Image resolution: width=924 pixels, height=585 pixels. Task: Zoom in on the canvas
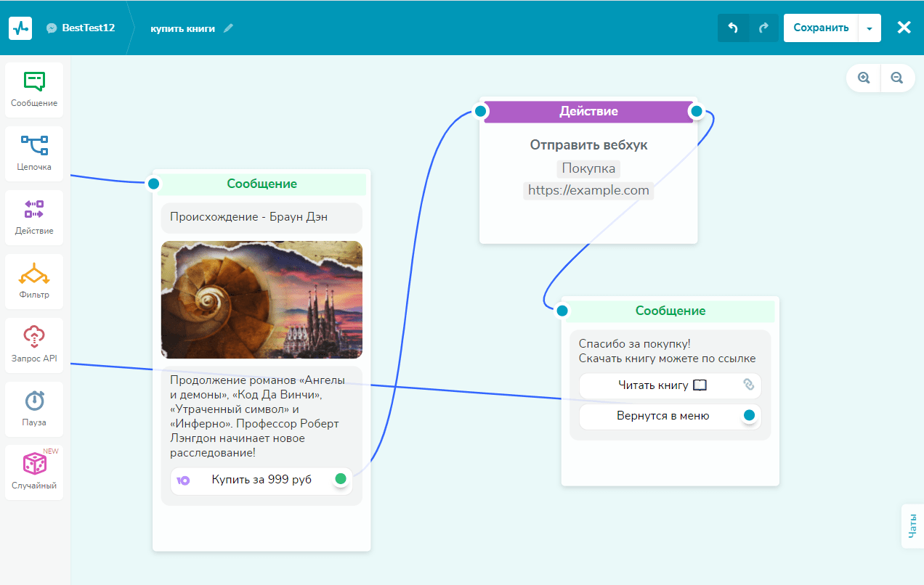864,78
